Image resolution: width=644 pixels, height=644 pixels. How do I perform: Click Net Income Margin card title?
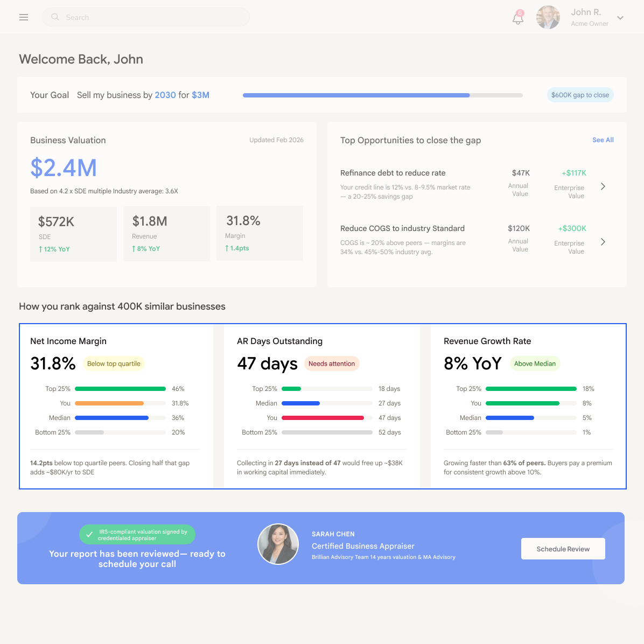click(x=68, y=341)
